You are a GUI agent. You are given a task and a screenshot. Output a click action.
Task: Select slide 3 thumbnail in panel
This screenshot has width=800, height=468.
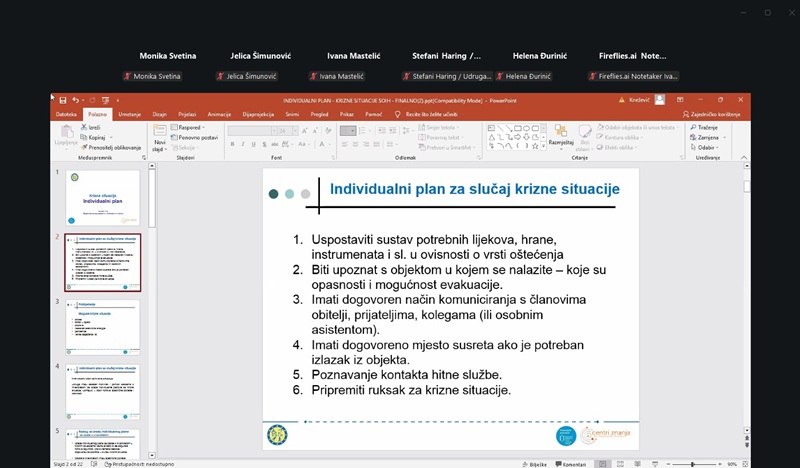tap(103, 326)
